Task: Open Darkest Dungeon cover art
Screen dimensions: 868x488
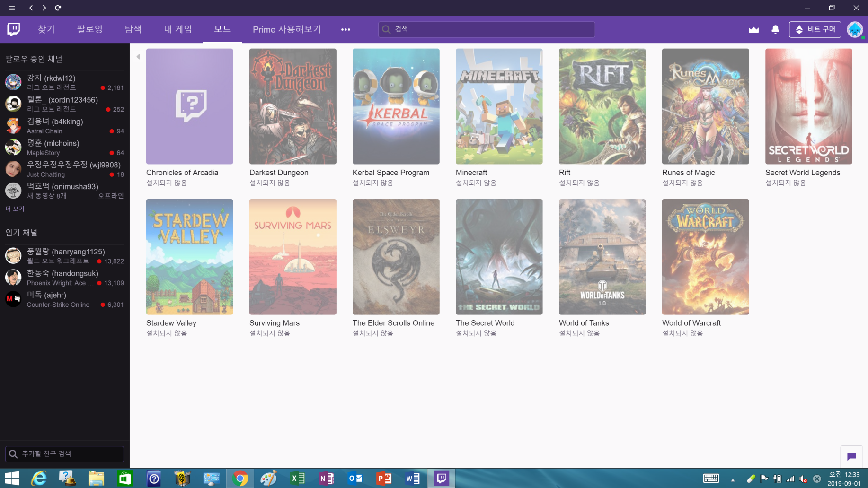Action: click(292, 106)
